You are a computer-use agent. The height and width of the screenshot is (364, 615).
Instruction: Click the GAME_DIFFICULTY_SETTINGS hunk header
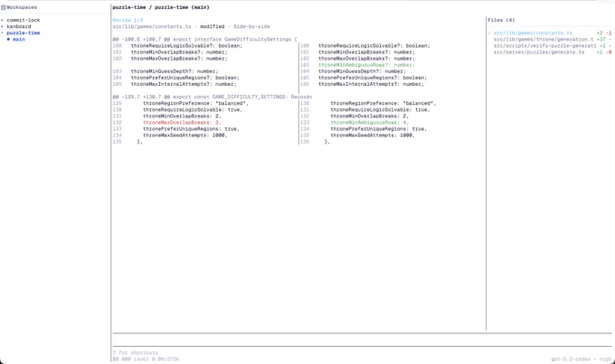(213, 97)
